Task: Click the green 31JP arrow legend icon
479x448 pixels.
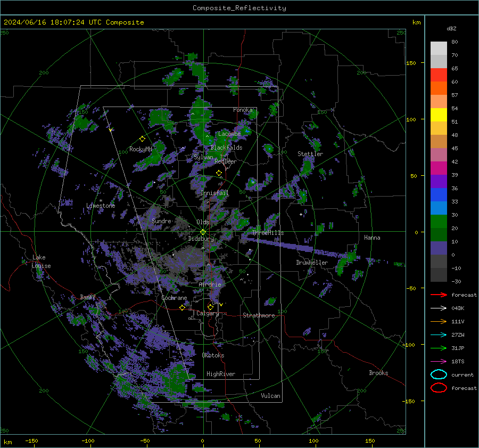Action: (x=439, y=348)
